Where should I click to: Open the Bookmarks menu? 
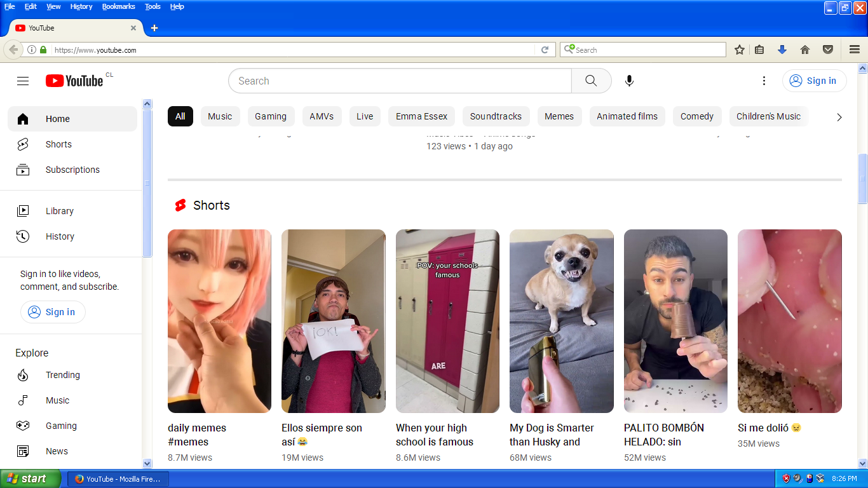118,6
